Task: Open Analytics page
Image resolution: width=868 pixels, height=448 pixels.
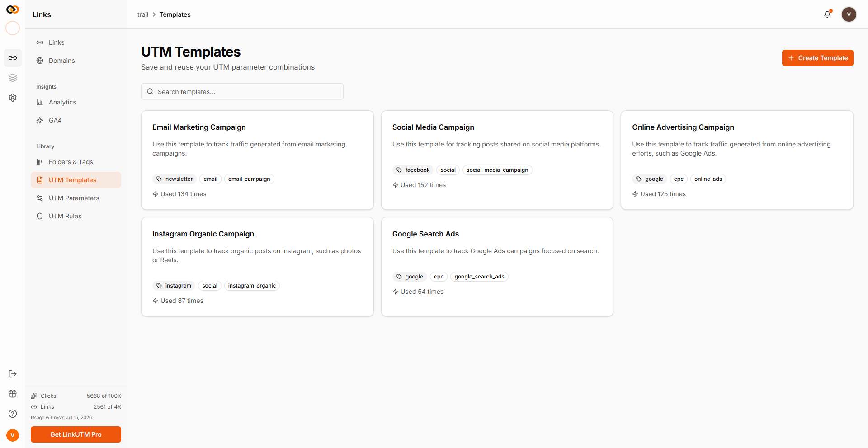Action: pos(76,102)
